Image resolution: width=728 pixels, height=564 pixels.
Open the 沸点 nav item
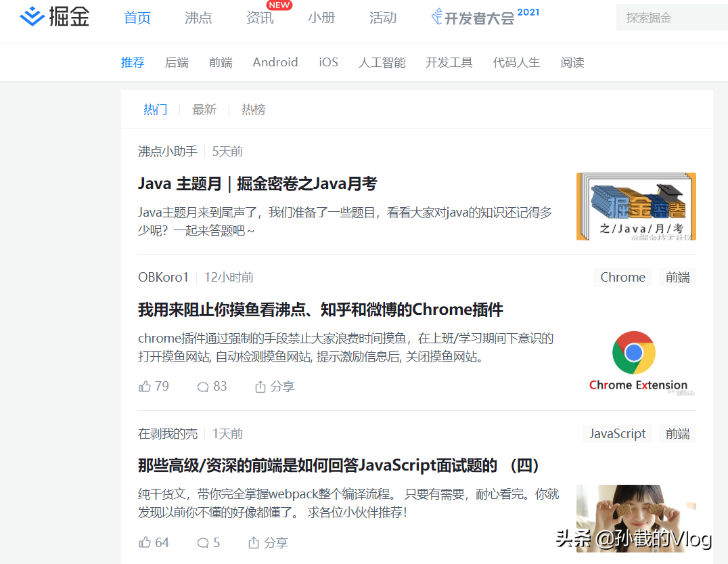pyautogui.click(x=198, y=18)
